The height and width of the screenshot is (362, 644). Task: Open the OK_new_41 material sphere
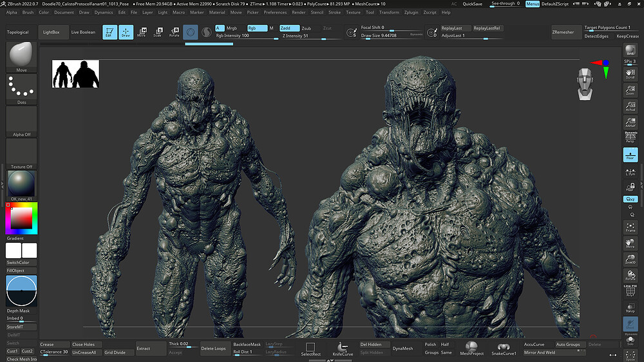point(21,186)
